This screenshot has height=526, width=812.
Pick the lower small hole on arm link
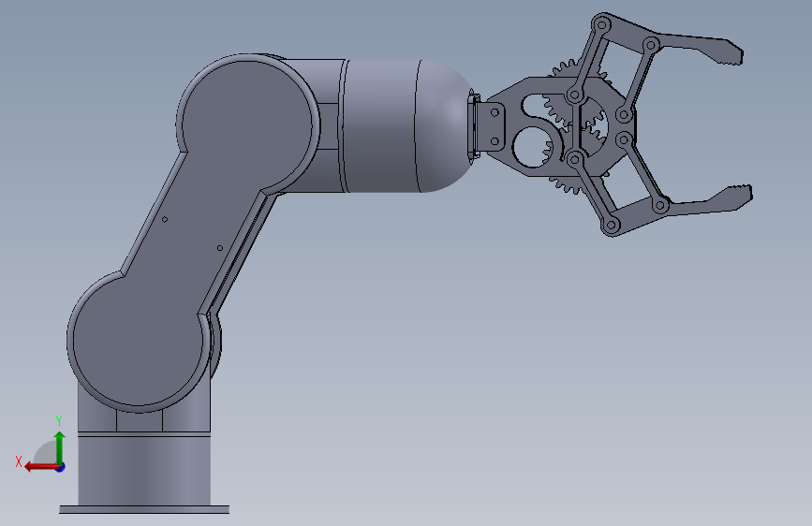[219, 248]
